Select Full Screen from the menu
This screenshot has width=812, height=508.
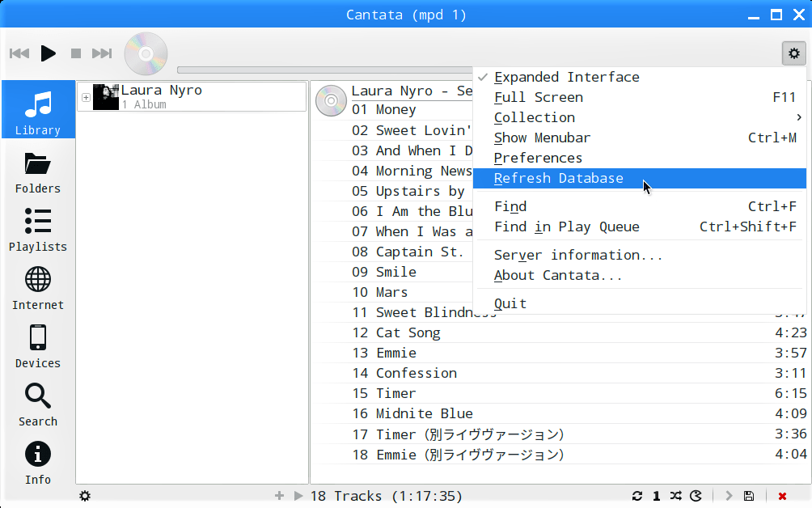click(x=640, y=97)
